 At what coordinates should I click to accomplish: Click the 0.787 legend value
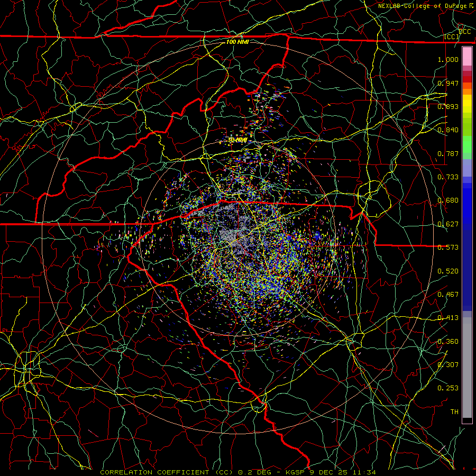click(x=448, y=153)
